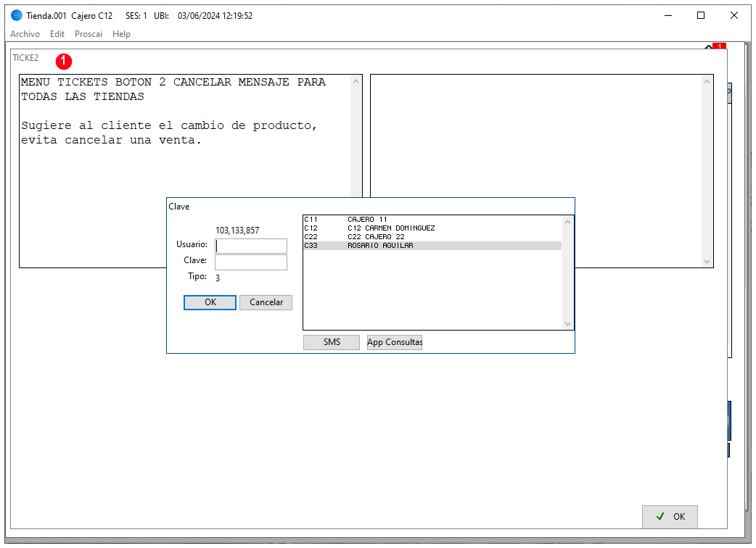
Task: Click the Usuario input field
Action: click(251, 246)
